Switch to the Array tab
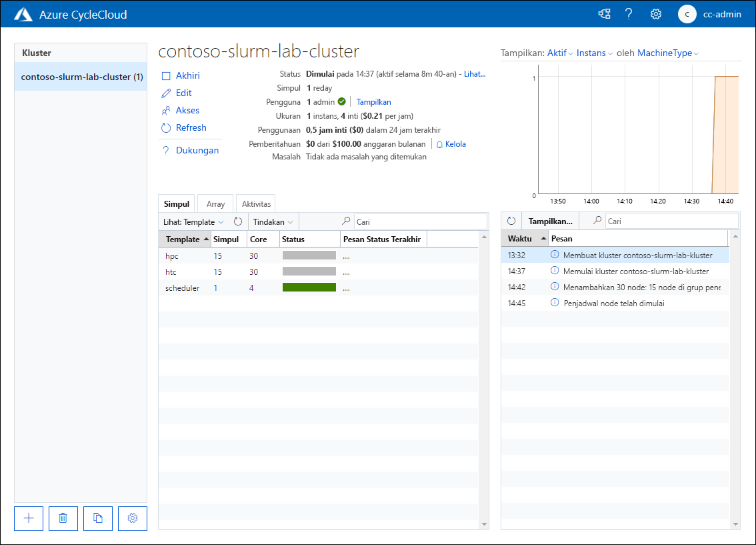The image size is (756, 545). pyautogui.click(x=215, y=203)
